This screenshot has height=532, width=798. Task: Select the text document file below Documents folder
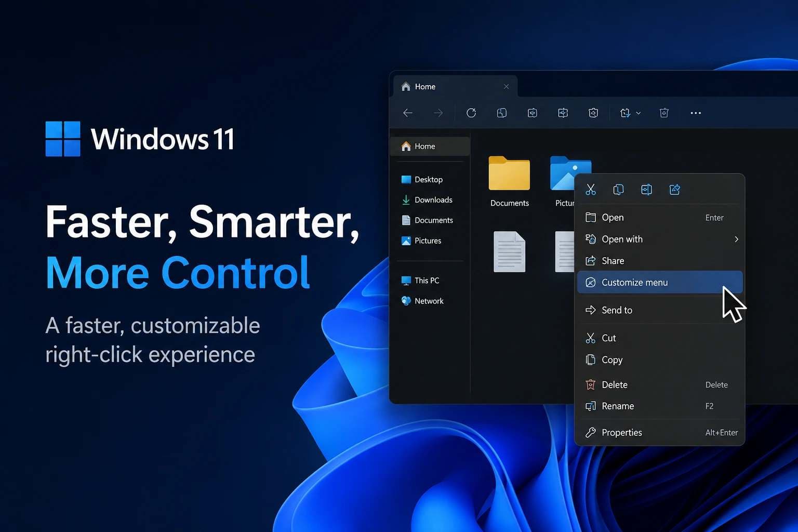pos(509,251)
